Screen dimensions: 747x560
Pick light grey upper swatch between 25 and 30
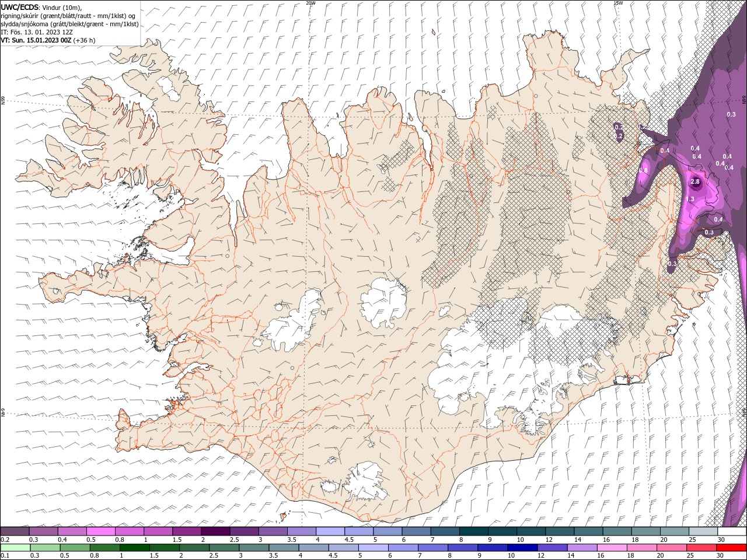[x=703, y=531]
